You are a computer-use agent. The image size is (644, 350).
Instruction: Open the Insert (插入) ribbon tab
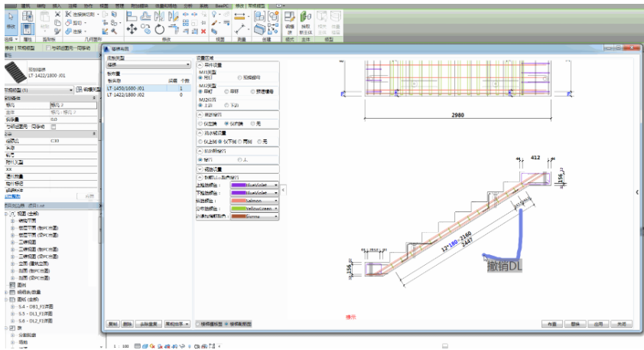tap(57, 5)
